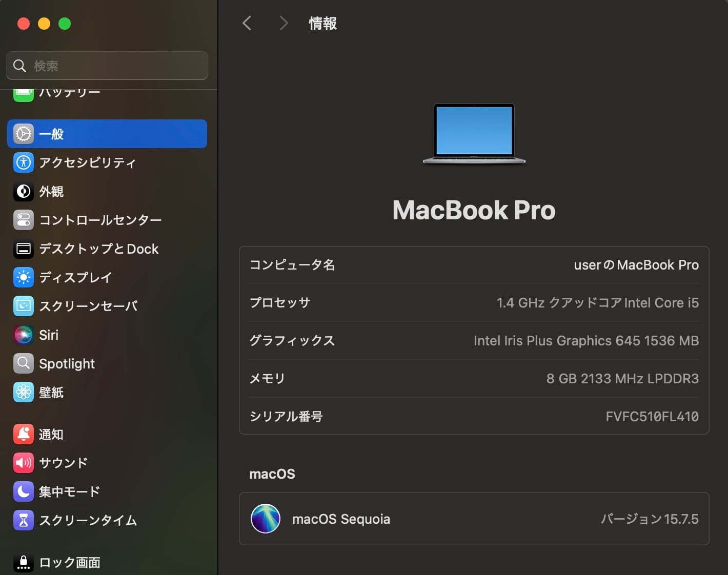The image size is (728, 575).
Task: Open the スクリーンセーバ icon
Action: pos(24,306)
